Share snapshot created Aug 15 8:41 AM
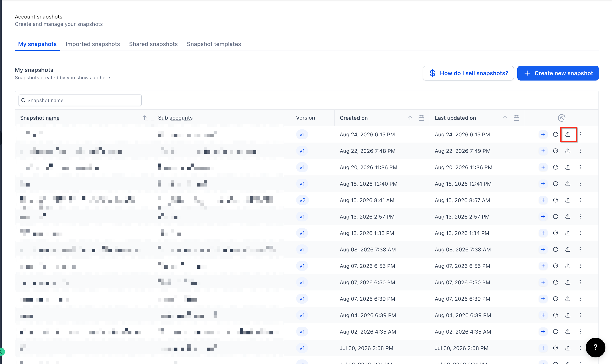The height and width of the screenshot is (364, 612). pyautogui.click(x=568, y=200)
